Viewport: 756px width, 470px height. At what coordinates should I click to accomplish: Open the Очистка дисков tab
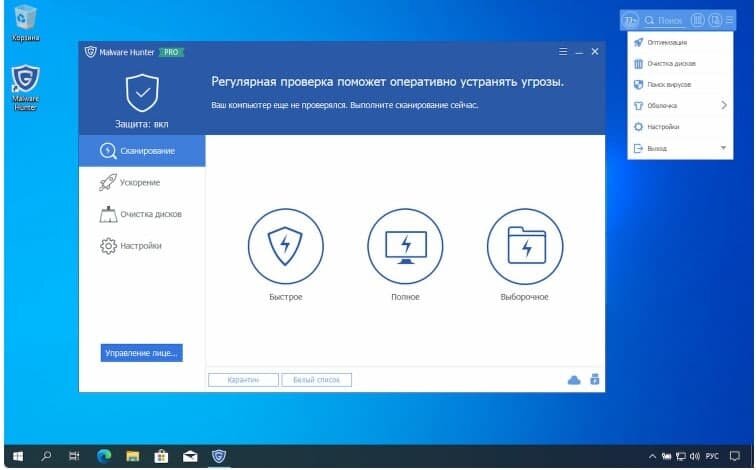pyautogui.click(x=142, y=214)
